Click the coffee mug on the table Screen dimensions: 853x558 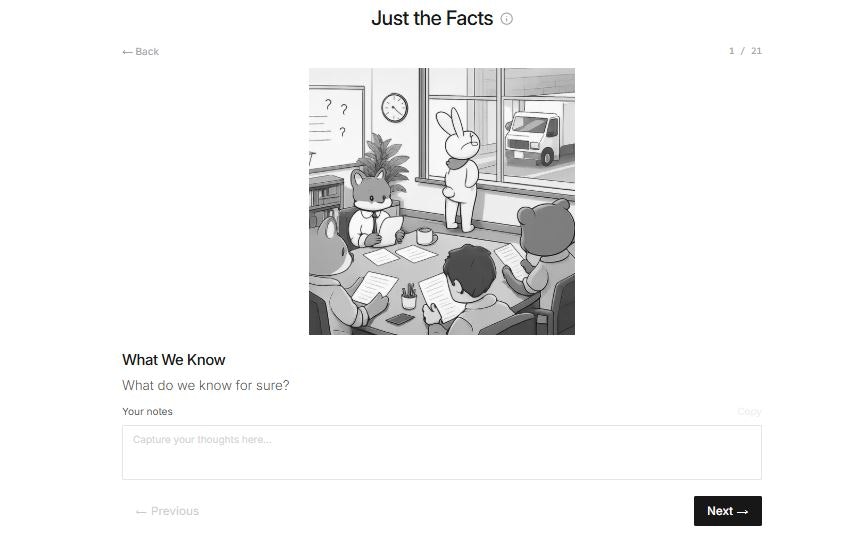pos(425,236)
